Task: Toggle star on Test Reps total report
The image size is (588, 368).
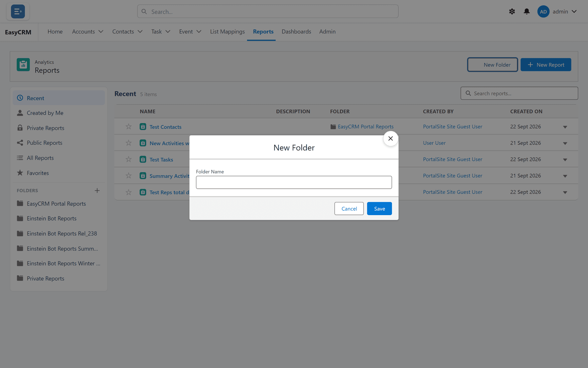Action: (128, 192)
